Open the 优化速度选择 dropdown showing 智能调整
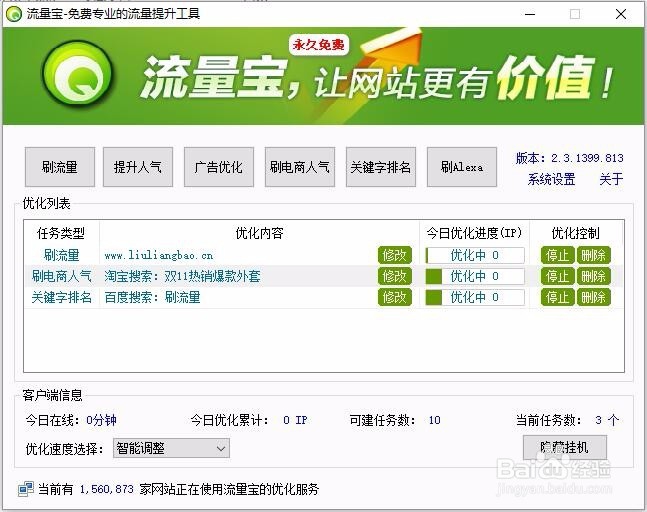 click(x=171, y=448)
